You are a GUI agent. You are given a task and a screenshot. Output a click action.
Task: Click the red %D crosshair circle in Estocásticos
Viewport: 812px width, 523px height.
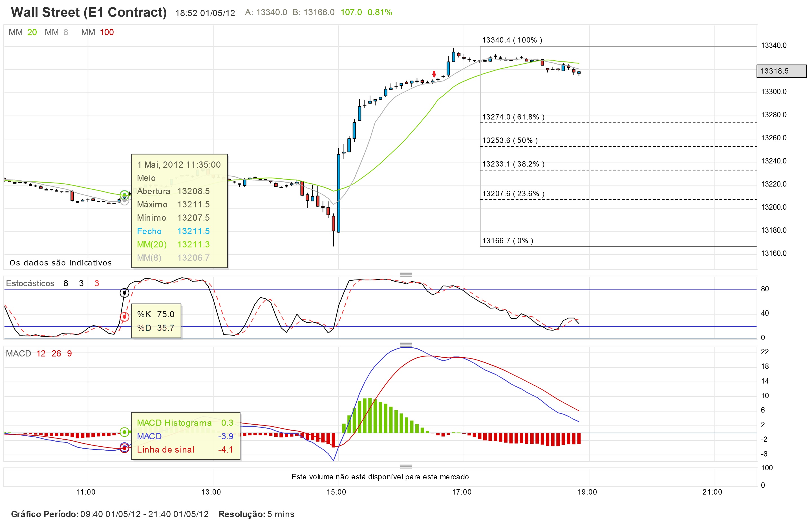coord(125,317)
